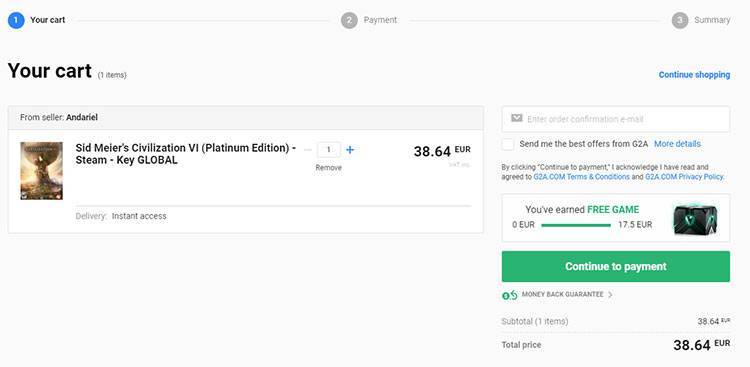Screen dimensions: 750x367
Task: Click the FREE GAME earned text
Action: (x=582, y=210)
